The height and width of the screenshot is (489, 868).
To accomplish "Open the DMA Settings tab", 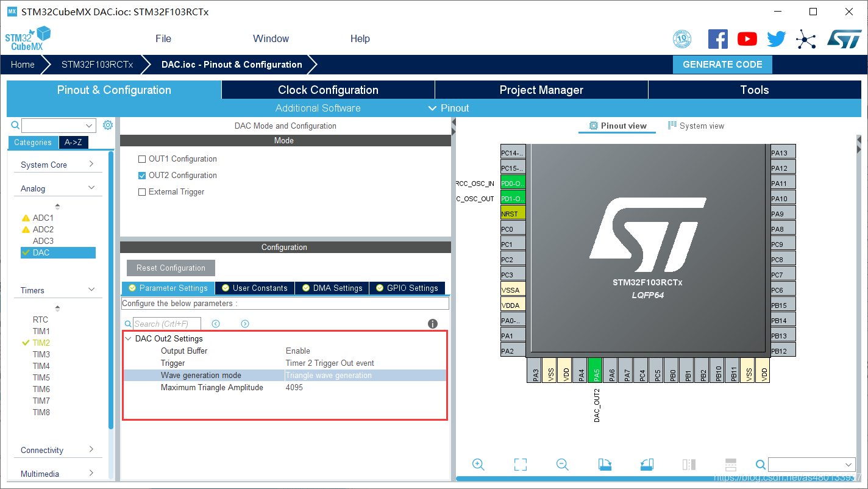I will 332,288.
